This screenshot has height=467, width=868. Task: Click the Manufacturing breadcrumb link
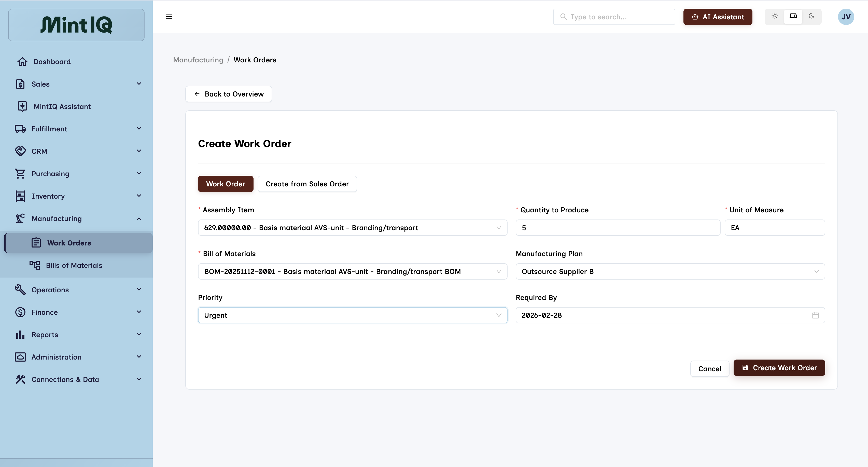[198, 60]
